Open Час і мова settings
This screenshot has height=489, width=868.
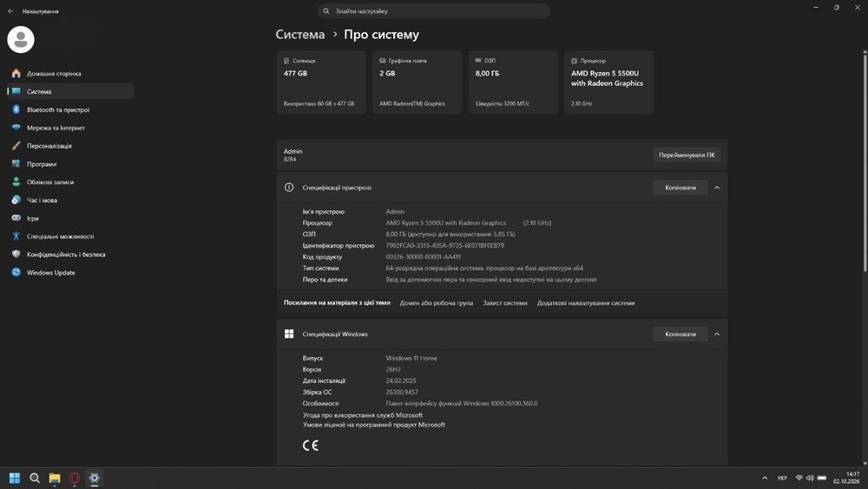(70, 200)
